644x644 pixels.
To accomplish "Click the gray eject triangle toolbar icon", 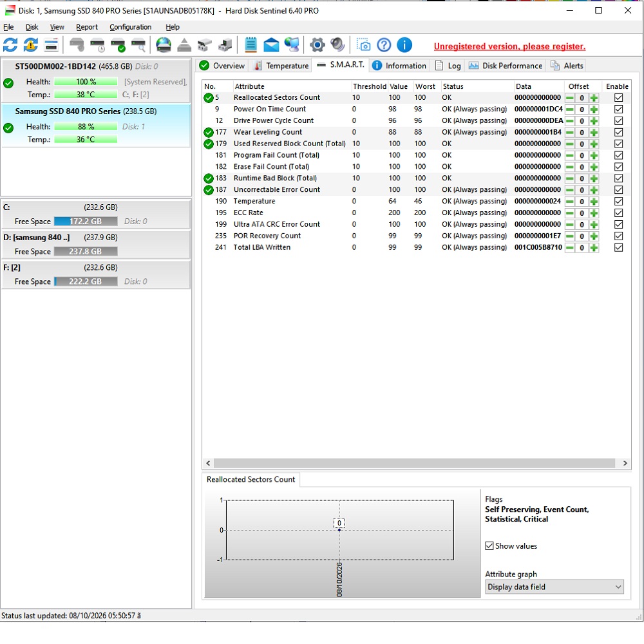I will tap(184, 45).
